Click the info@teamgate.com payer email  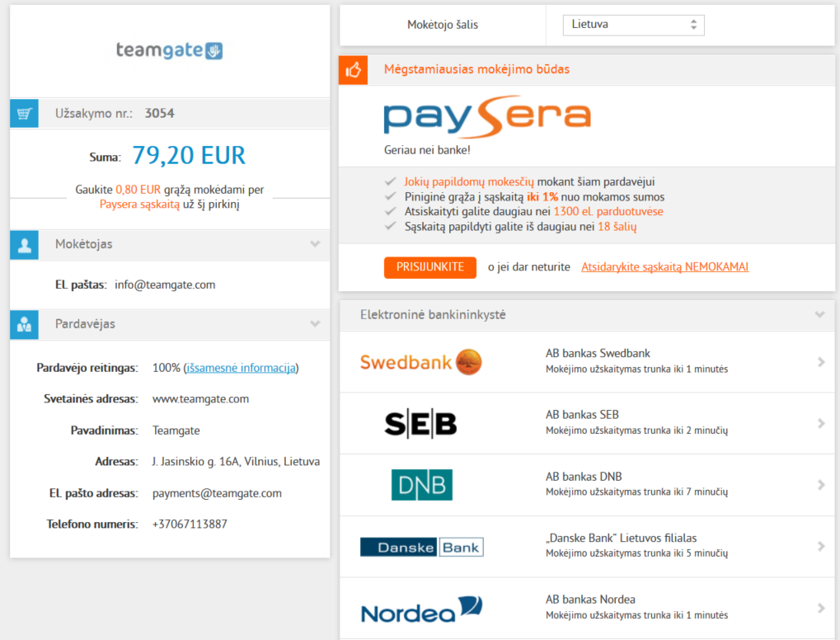coord(165,285)
